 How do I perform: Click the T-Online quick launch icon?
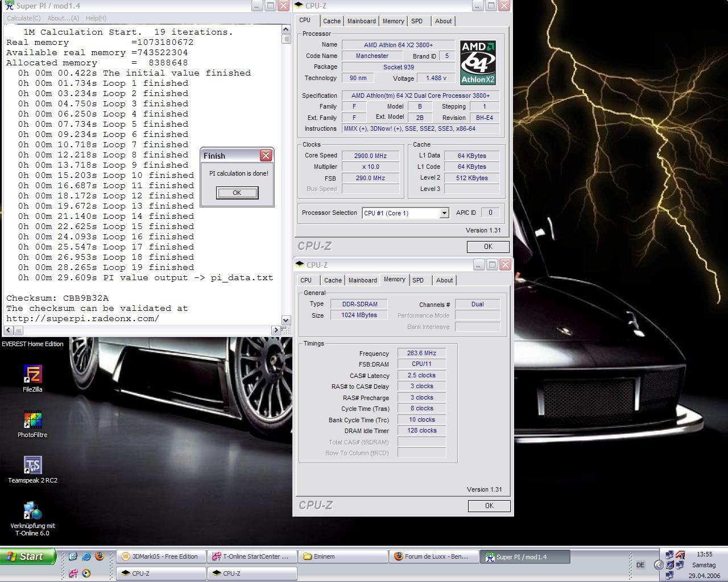pyautogui.click(x=73, y=573)
